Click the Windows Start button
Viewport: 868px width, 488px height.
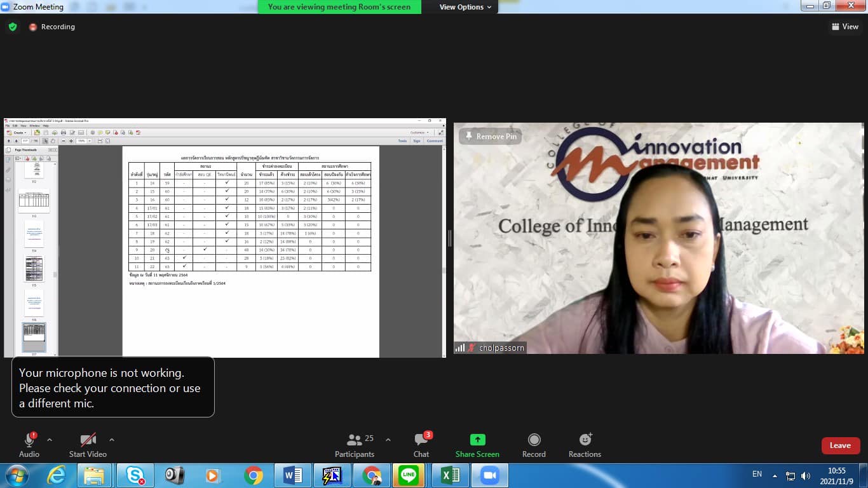[16, 475]
